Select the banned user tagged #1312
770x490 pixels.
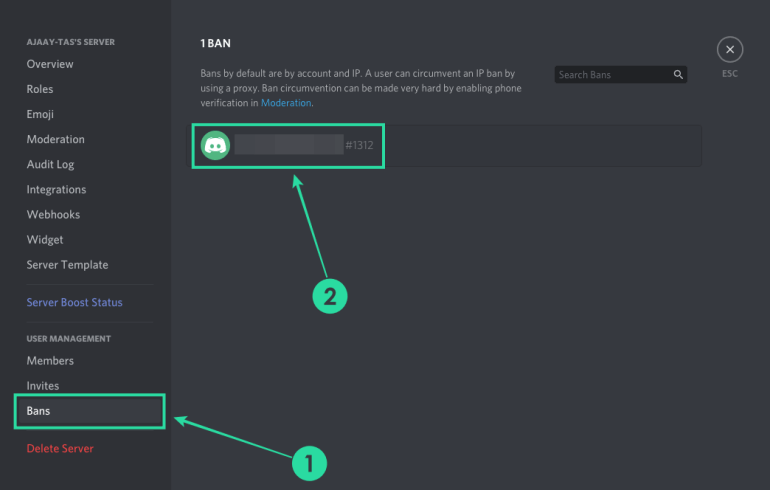pyautogui.click(x=446, y=146)
